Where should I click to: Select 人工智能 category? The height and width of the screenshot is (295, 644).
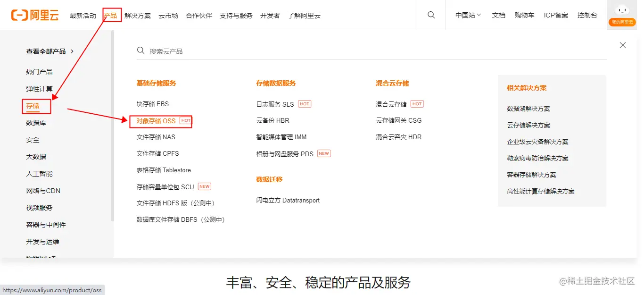point(40,174)
